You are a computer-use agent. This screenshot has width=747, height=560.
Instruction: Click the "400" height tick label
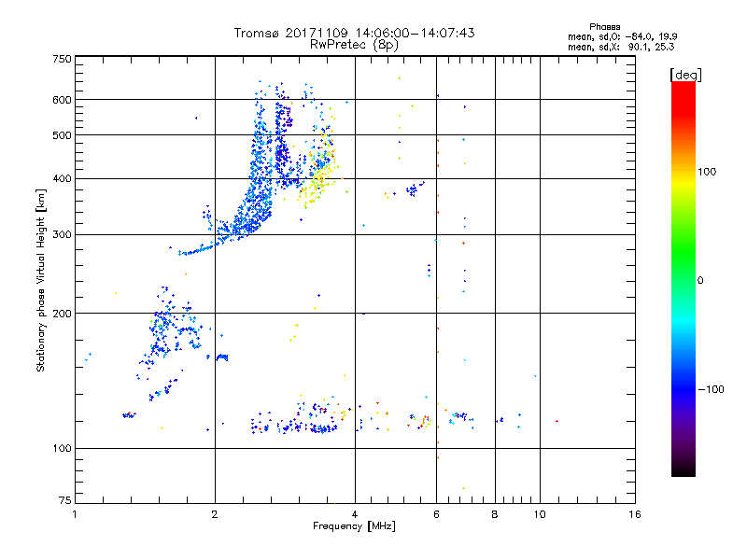pyautogui.click(x=62, y=179)
